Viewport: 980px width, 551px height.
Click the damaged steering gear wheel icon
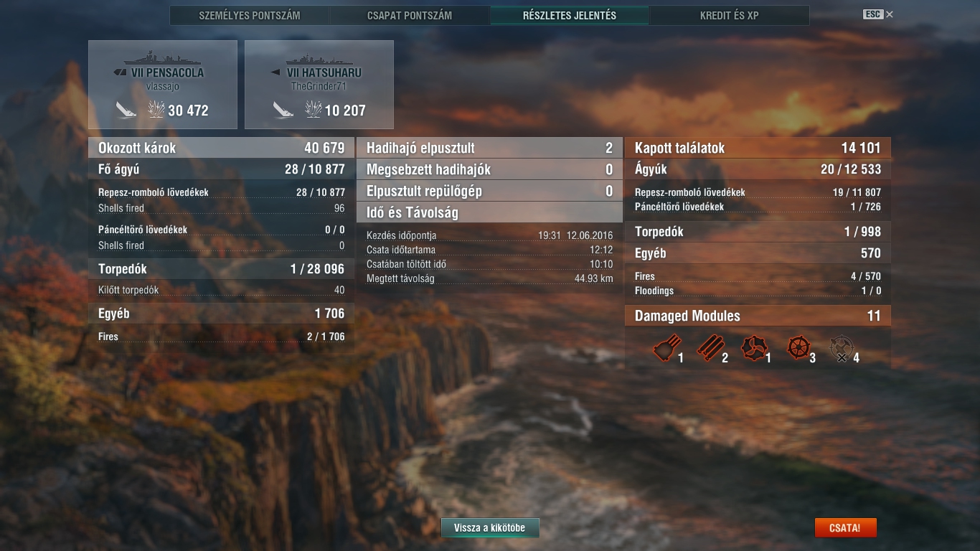click(798, 348)
